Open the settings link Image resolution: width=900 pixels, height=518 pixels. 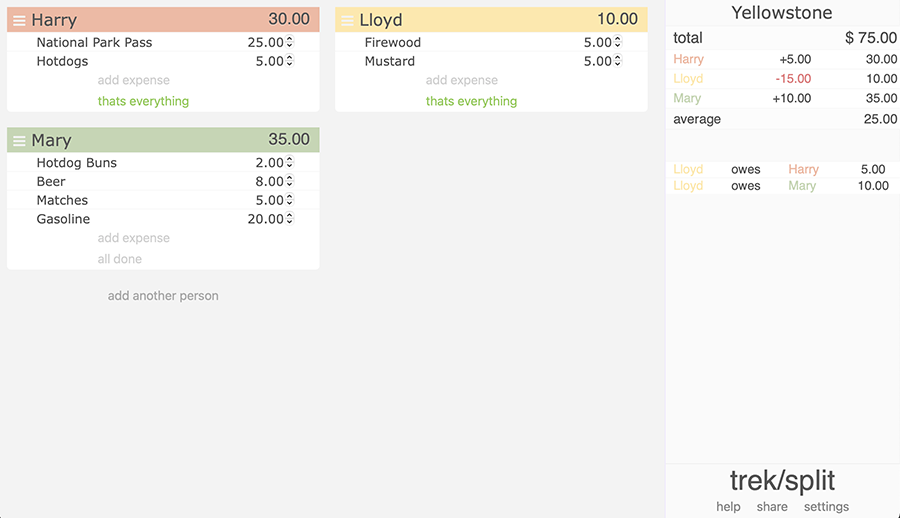(826, 507)
